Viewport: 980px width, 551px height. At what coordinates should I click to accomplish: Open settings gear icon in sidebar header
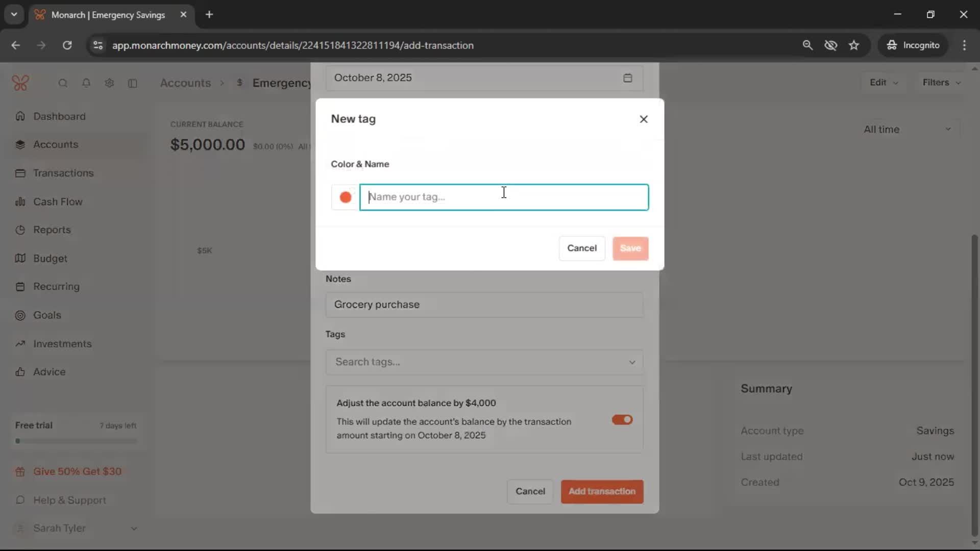pyautogui.click(x=109, y=83)
